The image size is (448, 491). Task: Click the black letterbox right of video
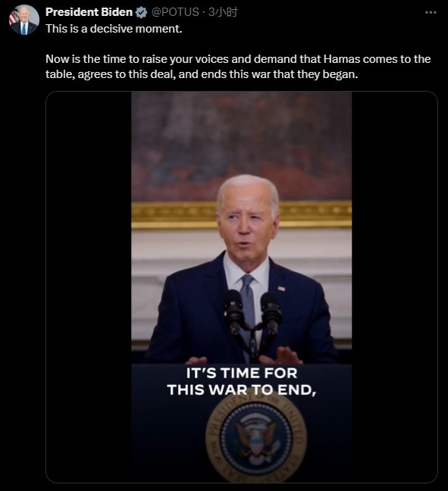394,286
